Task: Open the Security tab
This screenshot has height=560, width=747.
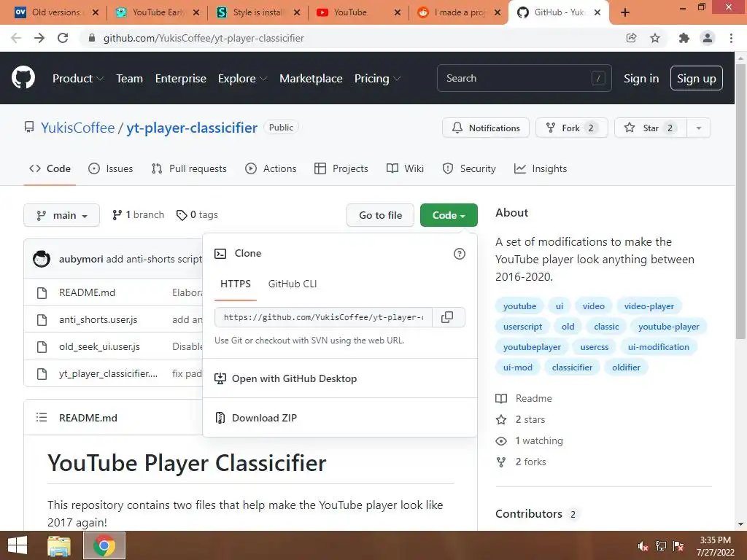Action: (x=469, y=168)
